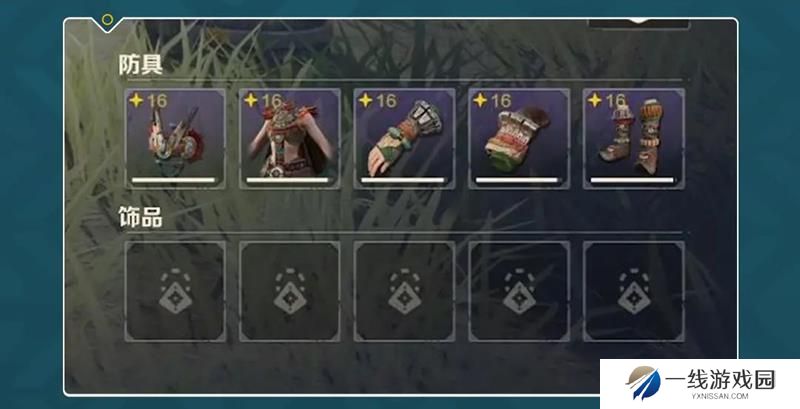
Task: Pick the waist armor item
Action: point(519,139)
